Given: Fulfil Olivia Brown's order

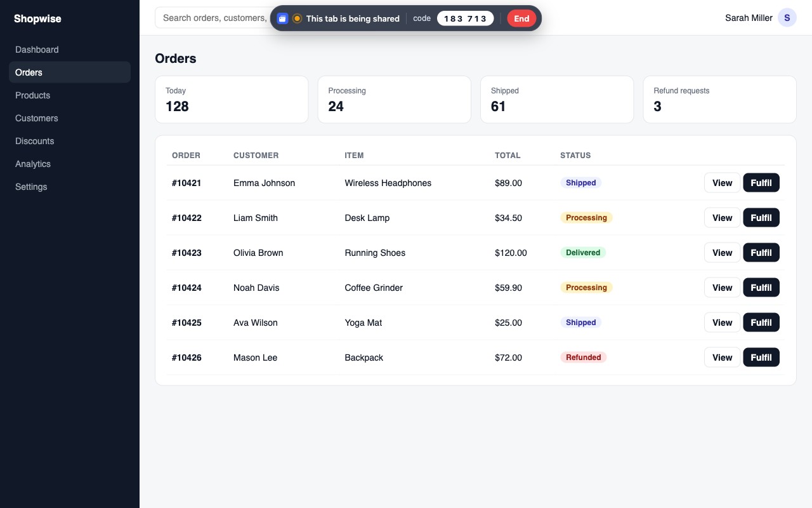Looking at the screenshot, I should click(761, 253).
